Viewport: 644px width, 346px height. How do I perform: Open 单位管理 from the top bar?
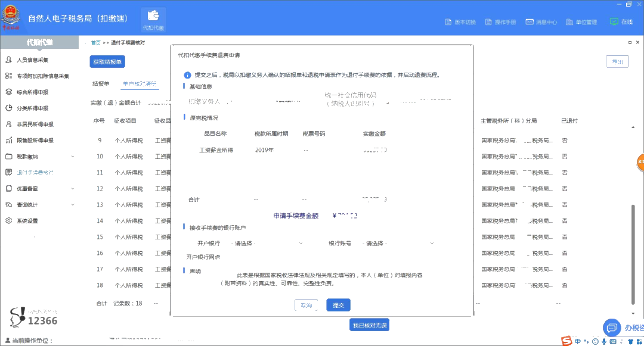point(580,22)
